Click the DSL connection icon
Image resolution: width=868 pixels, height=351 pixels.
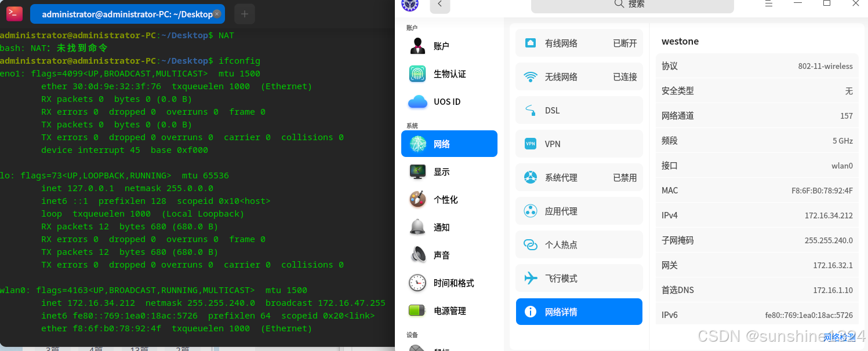tap(531, 110)
